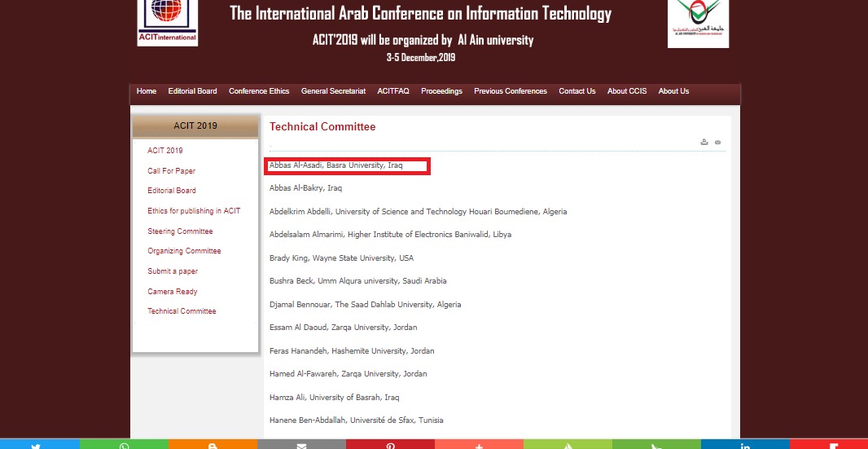The height and width of the screenshot is (449, 868).
Task: Open the Previous Conferences menu item
Action: click(x=511, y=91)
